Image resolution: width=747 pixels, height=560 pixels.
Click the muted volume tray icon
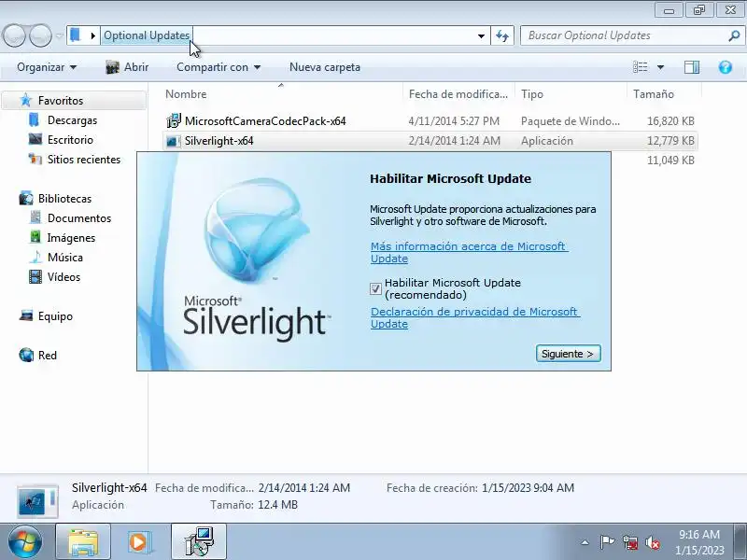tap(652, 542)
